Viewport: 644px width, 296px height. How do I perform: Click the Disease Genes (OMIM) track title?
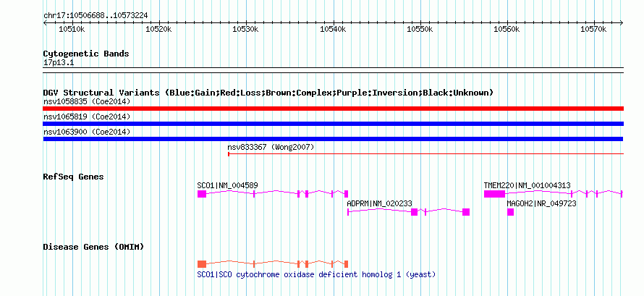coord(93,247)
